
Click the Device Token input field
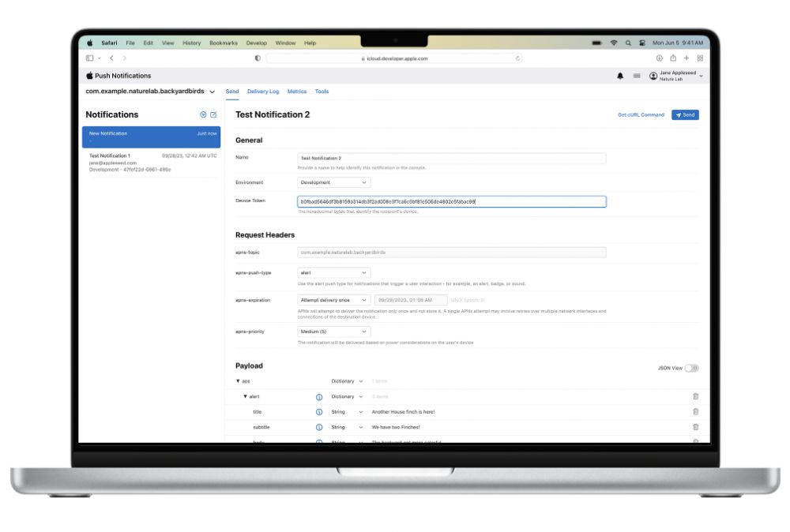point(451,202)
